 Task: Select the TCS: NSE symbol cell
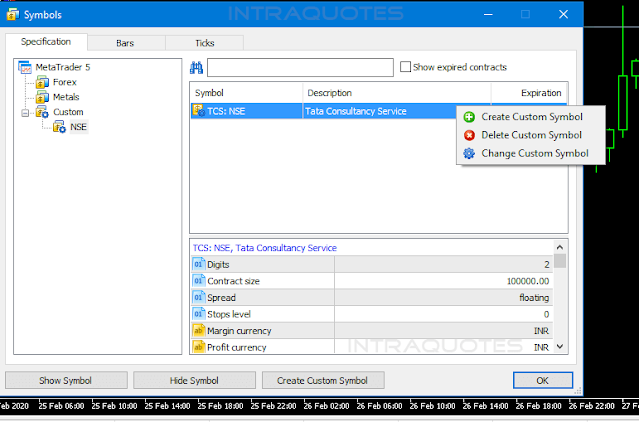tap(247, 111)
